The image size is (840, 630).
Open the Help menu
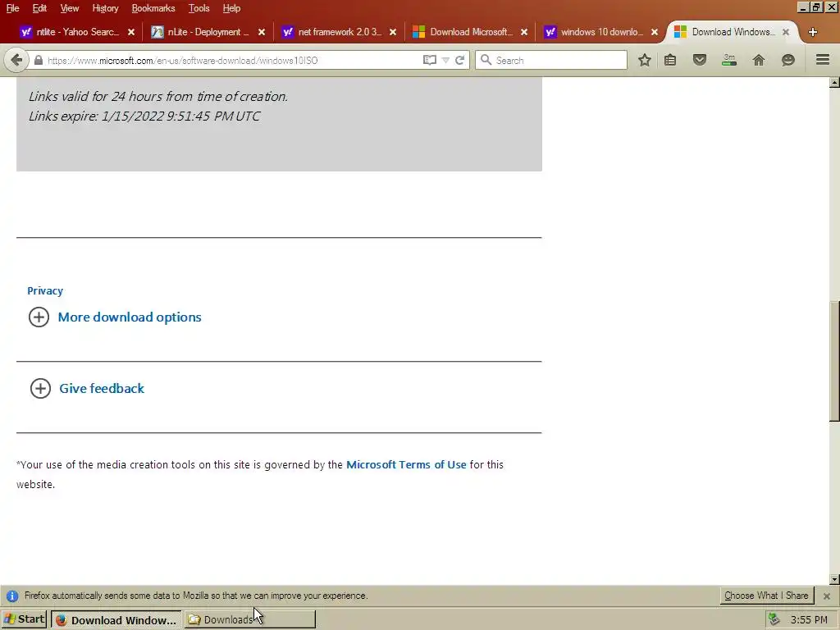(231, 8)
